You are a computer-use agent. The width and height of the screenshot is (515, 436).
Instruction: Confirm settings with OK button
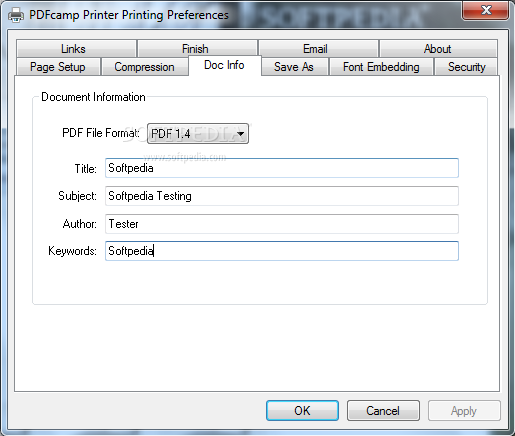coord(302,411)
